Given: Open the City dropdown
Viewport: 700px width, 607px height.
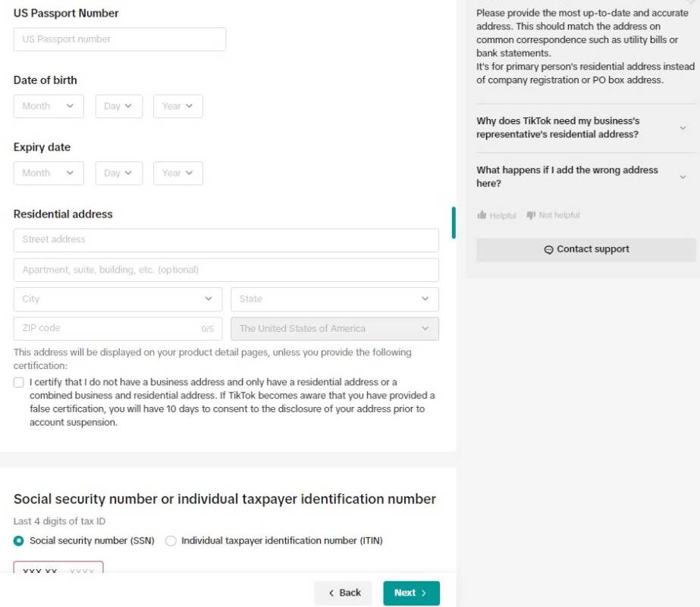Looking at the screenshot, I should [118, 299].
